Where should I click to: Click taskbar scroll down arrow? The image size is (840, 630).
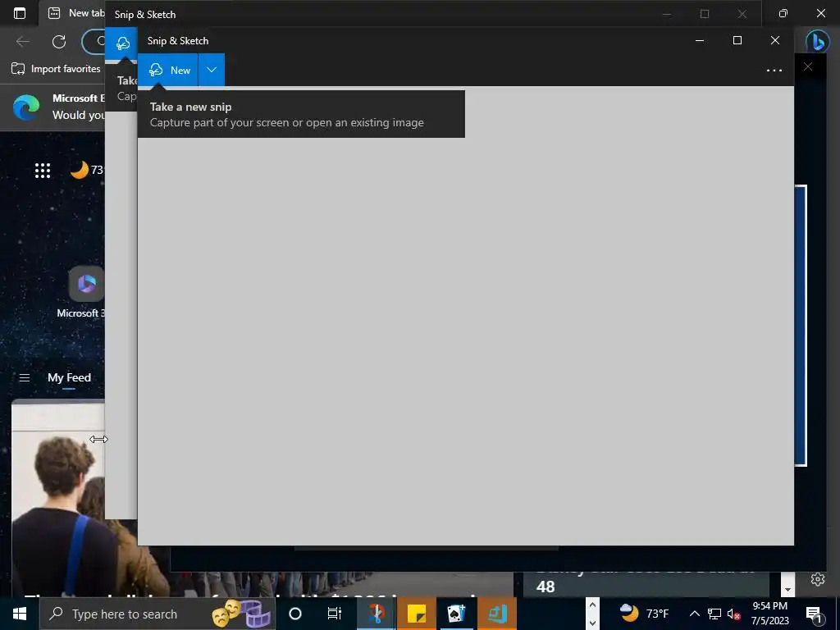(592, 623)
